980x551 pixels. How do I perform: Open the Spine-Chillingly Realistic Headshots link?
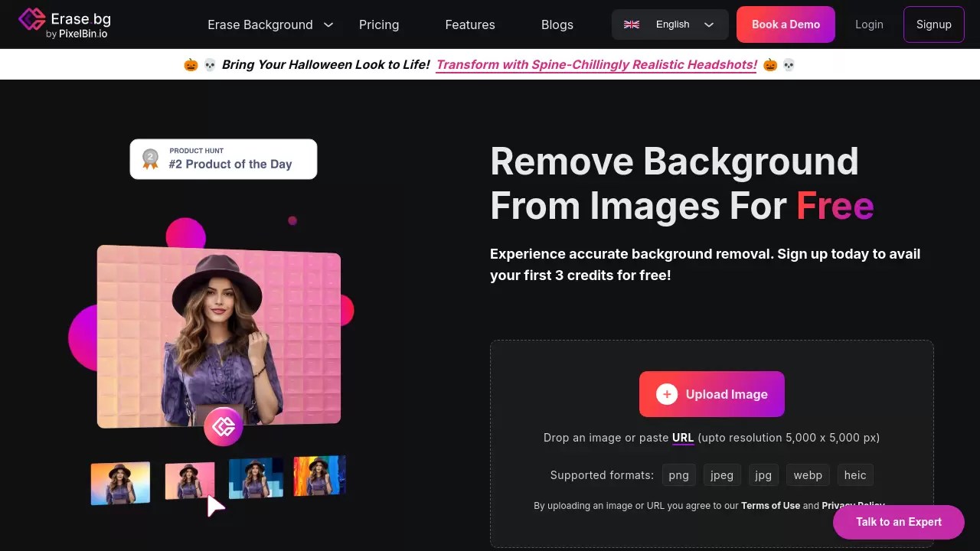[x=596, y=64]
